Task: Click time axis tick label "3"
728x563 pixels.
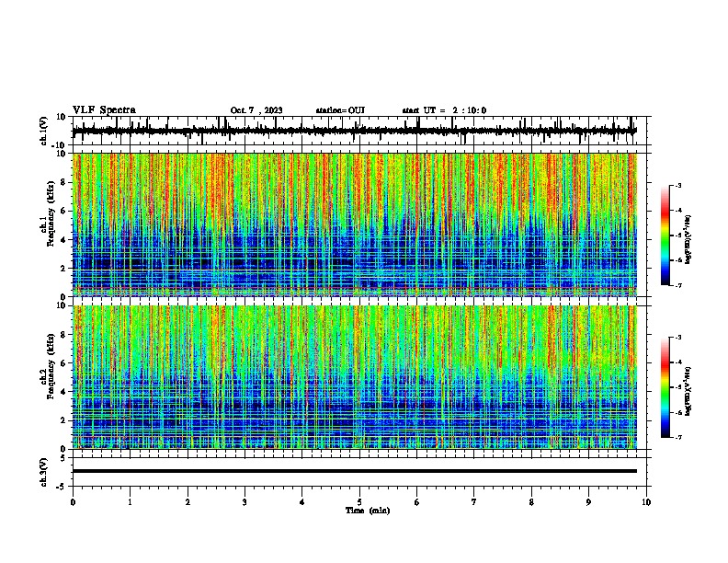Action: [x=245, y=501]
